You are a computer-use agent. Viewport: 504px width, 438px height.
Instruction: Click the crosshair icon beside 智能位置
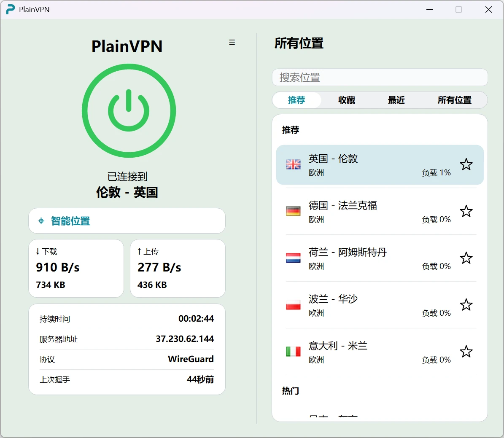pos(41,221)
